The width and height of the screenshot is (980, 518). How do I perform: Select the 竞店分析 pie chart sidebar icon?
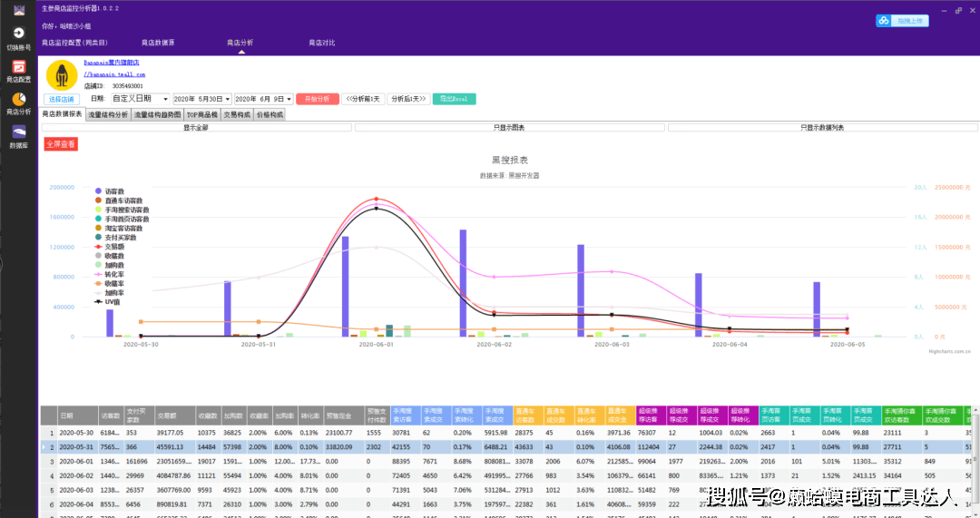pyautogui.click(x=19, y=100)
